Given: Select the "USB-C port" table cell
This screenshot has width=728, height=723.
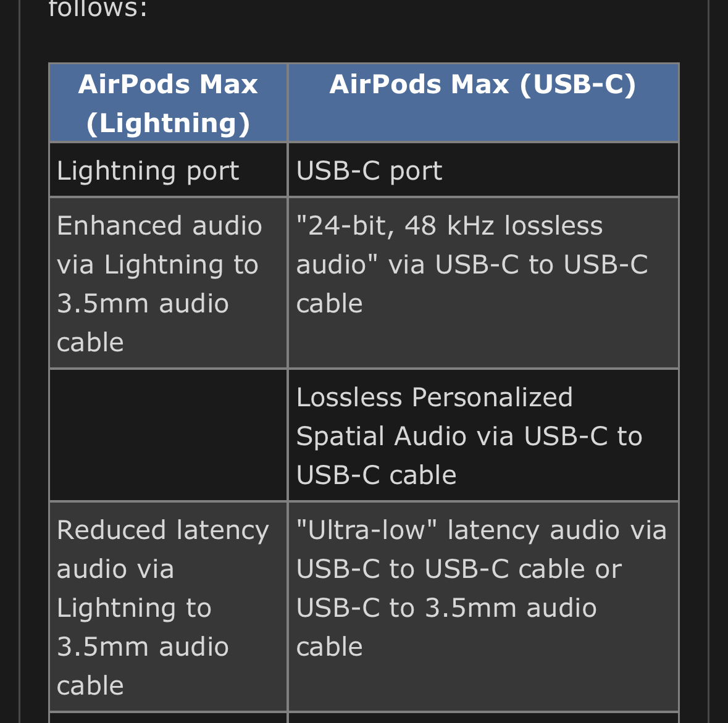Looking at the screenshot, I should click(483, 170).
